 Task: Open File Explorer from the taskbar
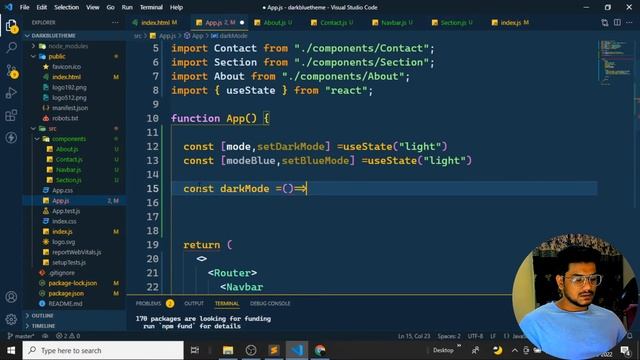point(228,350)
